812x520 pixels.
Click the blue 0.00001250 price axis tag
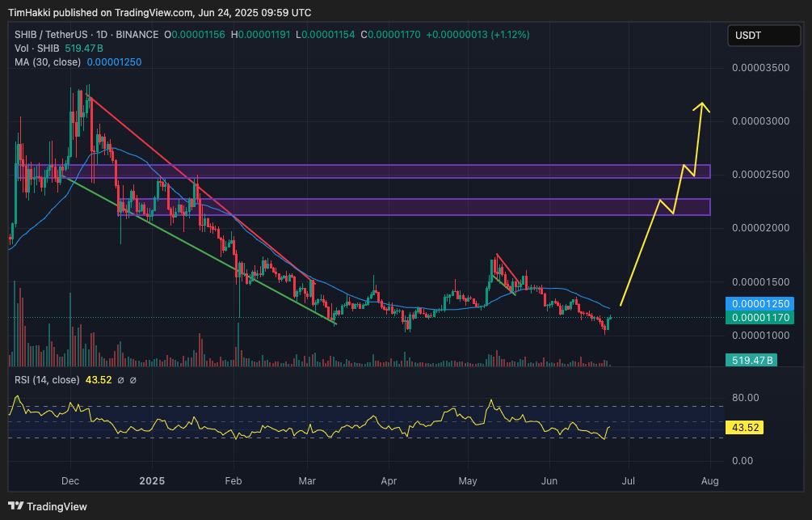pyautogui.click(x=759, y=304)
